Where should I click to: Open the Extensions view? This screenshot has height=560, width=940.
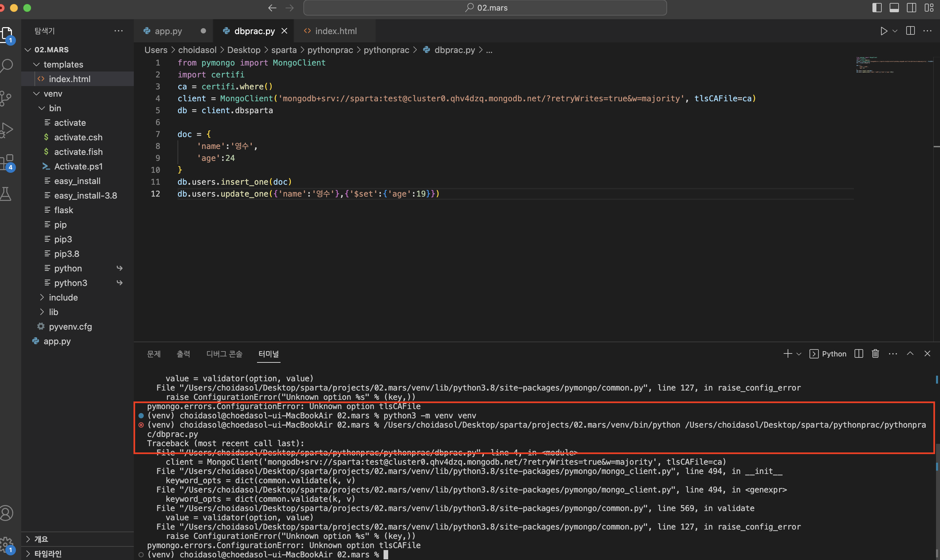[x=7, y=162]
